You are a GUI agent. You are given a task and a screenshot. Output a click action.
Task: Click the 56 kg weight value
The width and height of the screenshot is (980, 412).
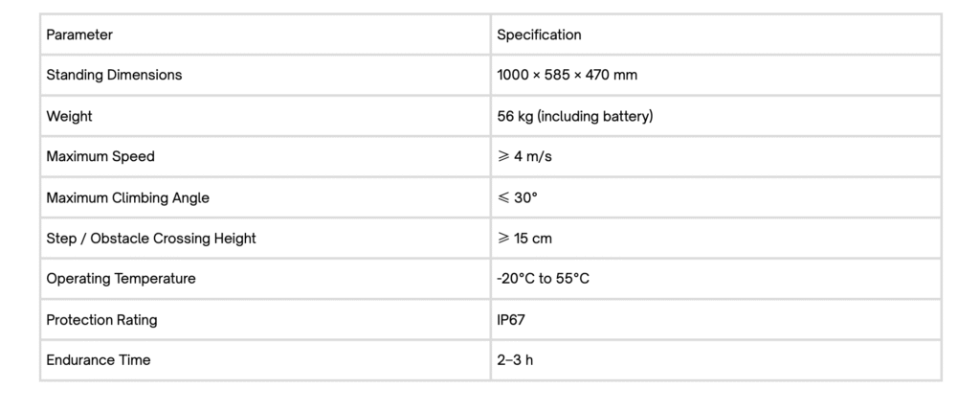click(515, 116)
